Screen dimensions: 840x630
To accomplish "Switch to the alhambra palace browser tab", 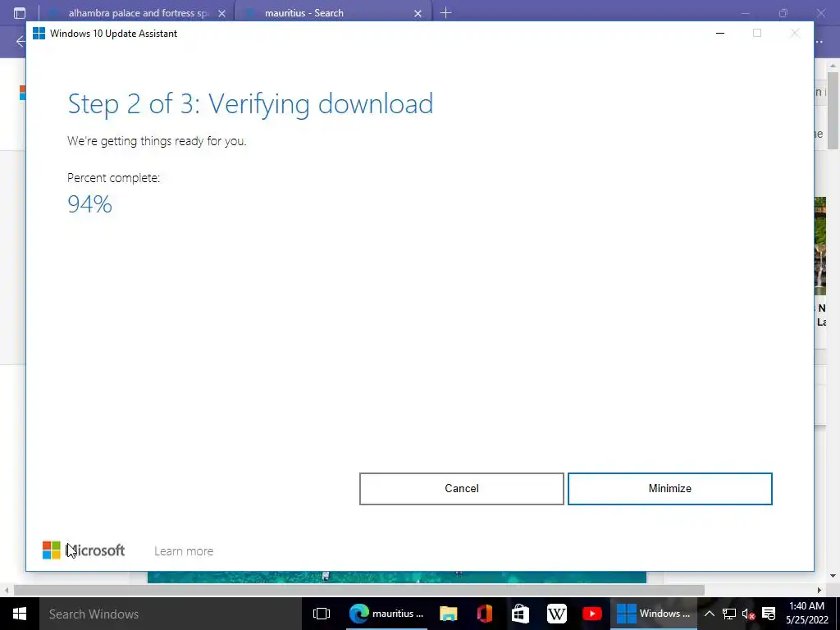I will point(138,13).
